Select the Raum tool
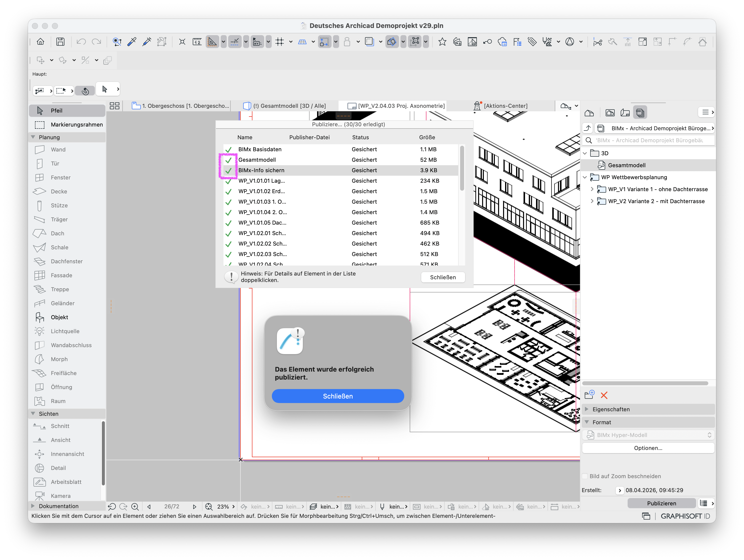The width and height of the screenshot is (744, 560). (67, 401)
